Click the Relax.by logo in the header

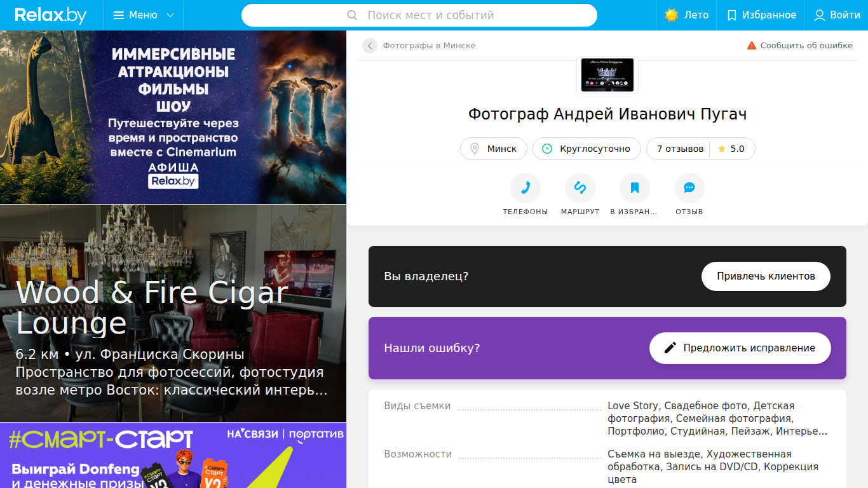tap(51, 15)
